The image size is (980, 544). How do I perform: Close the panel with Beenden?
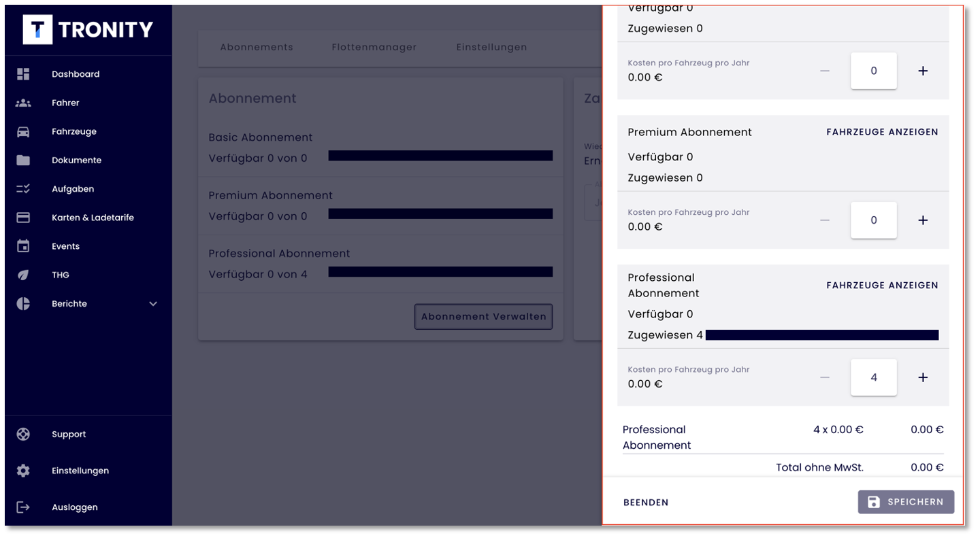coord(646,503)
